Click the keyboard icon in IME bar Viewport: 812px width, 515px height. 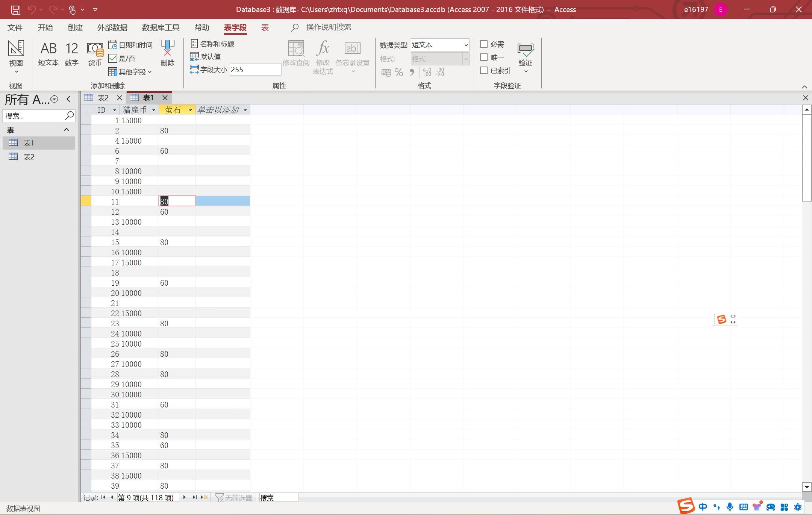743,507
